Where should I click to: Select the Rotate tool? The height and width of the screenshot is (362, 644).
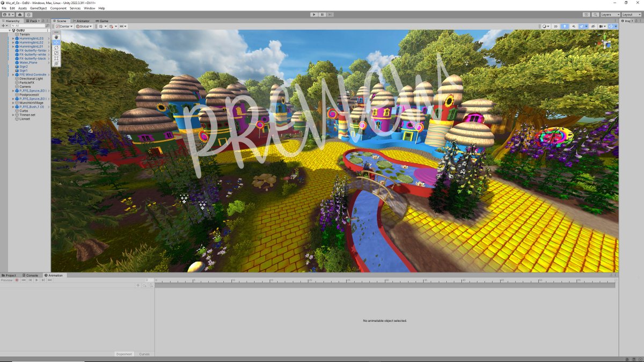click(56, 48)
